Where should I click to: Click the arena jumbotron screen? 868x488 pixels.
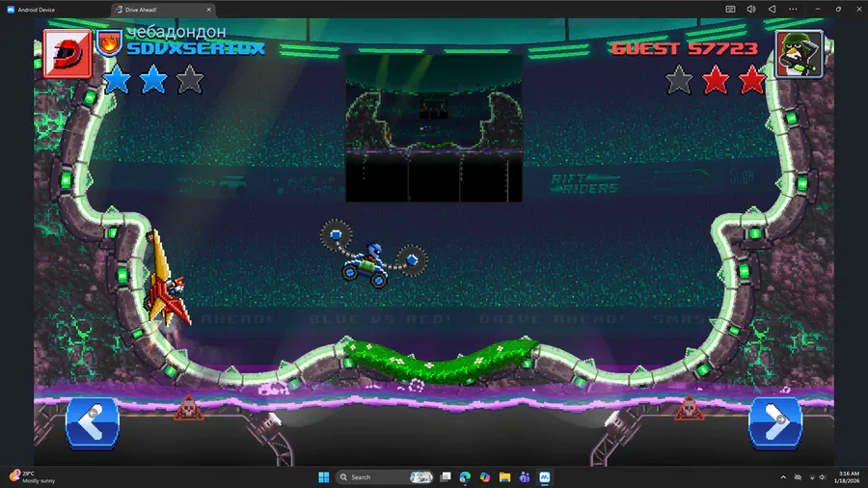tap(434, 128)
